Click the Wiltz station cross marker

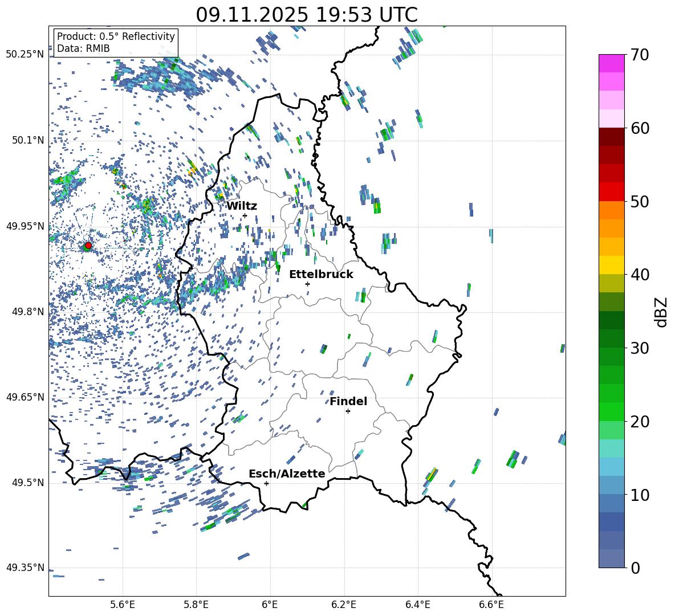[245, 215]
